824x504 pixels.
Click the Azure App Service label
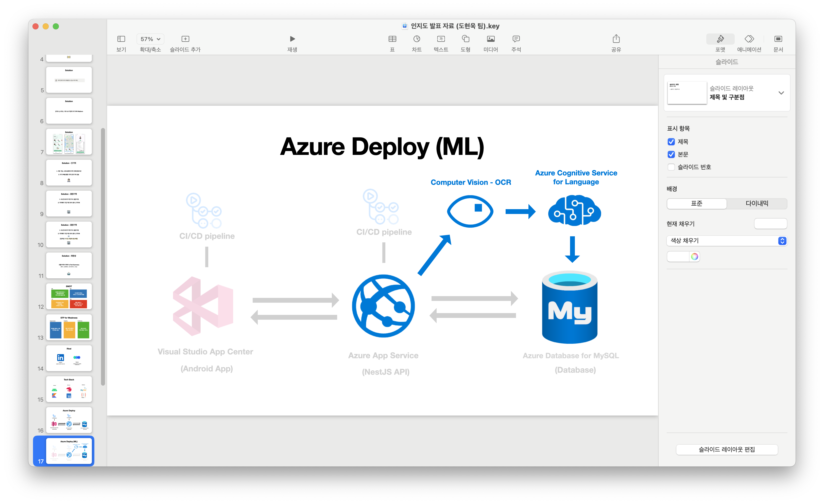tap(383, 355)
